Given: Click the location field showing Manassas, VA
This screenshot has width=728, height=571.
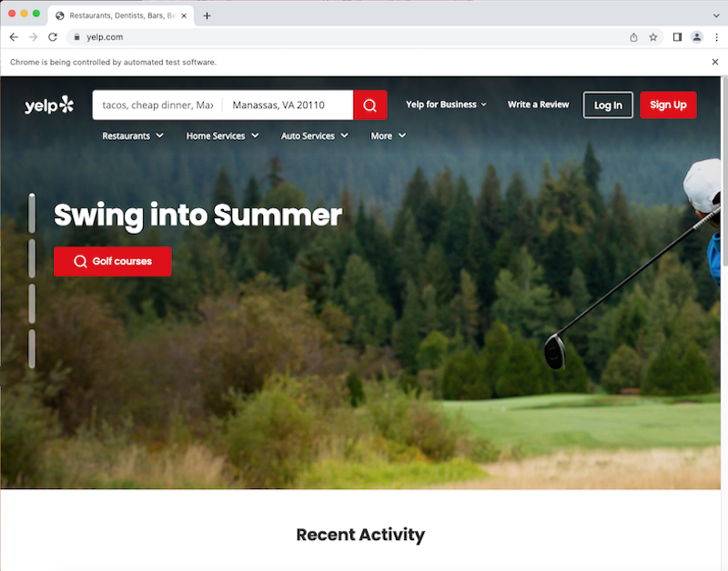Looking at the screenshot, I should [288, 105].
